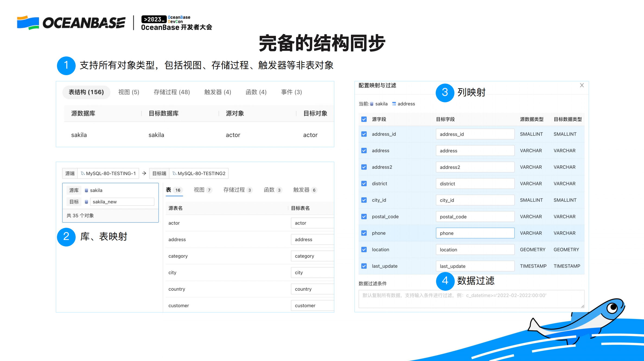This screenshot has height=361, width=644.
Task: Click the arrow icon between 源端 and 目标端
Action: tap(144, 173)
